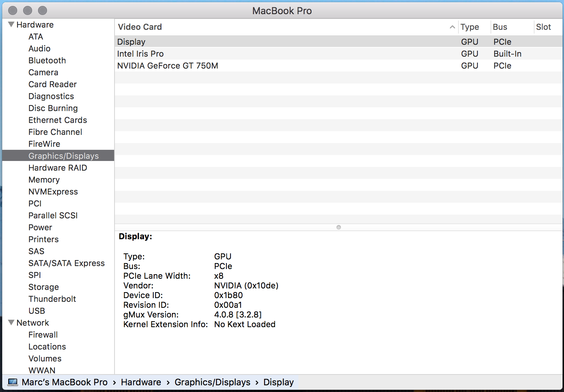The image size is (564, 392).
Task: Toggle sort order arrow in Video Card header
Action: tap(452, 27)
